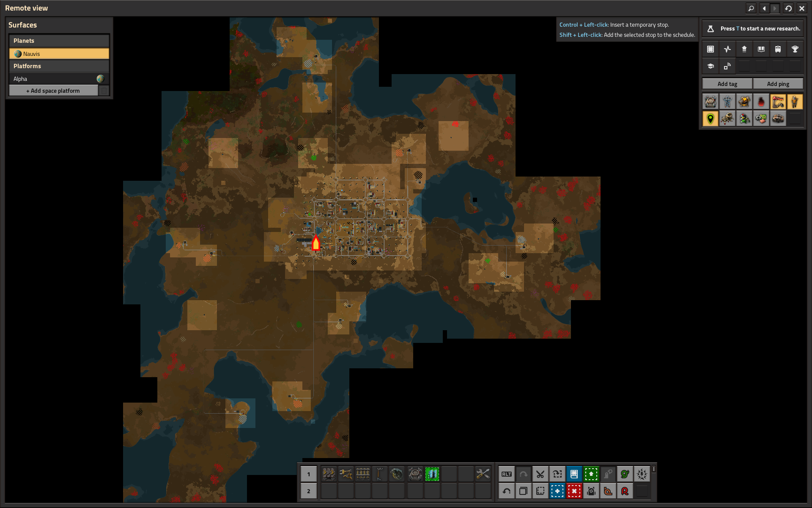Viewport: 812px width, 508px height.
Task: Click the Planets section header
Action: point(59,41)
